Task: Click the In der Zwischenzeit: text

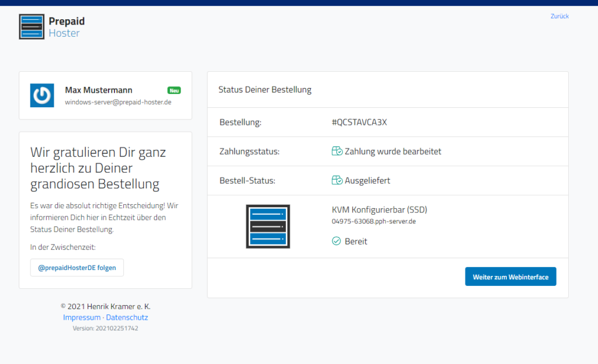Action: coord(63,247)
